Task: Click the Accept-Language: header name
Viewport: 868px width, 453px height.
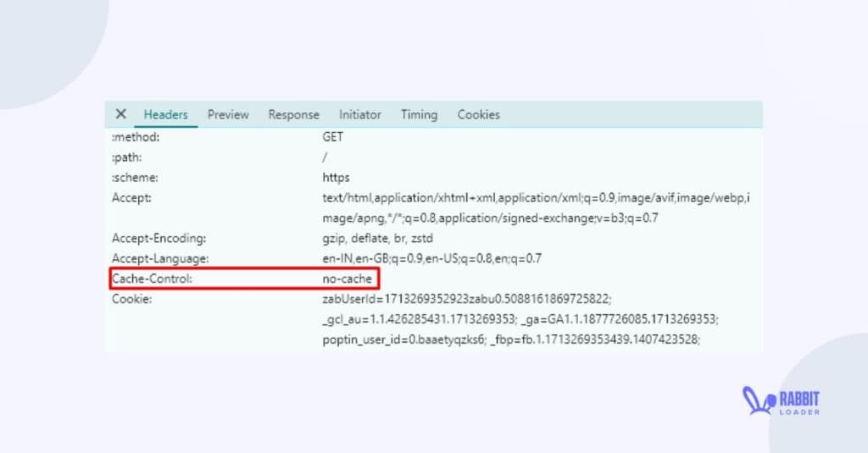Action: (160, 258)
